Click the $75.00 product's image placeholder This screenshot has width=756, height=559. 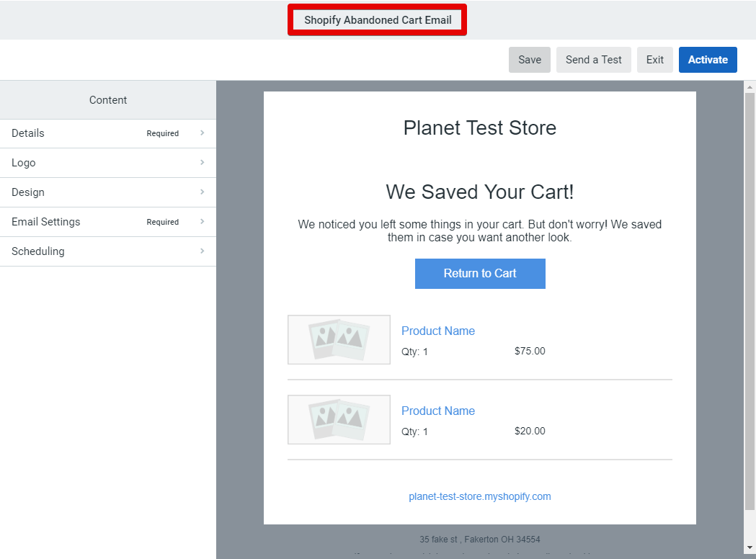(x=339, y=340)
